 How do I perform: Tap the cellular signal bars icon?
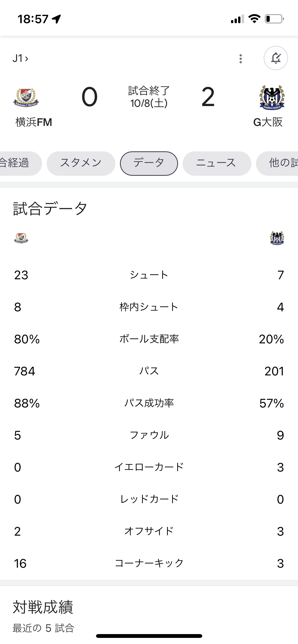(x=237, y=19)
